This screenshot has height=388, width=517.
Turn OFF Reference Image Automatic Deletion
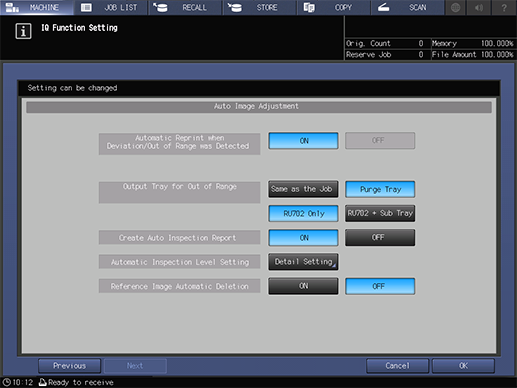380,286
